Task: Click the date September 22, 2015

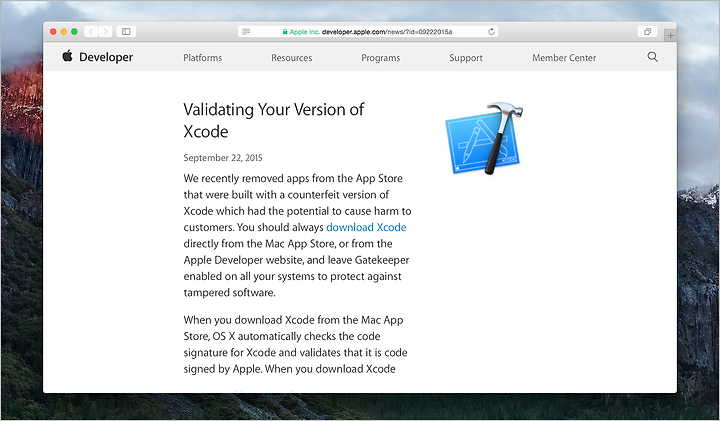Action: click(223, 158)
